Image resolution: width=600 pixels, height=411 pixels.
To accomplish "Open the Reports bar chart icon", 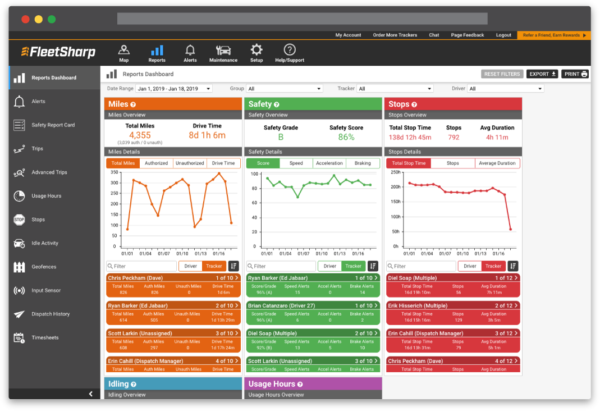I will (x=157, y=53).
